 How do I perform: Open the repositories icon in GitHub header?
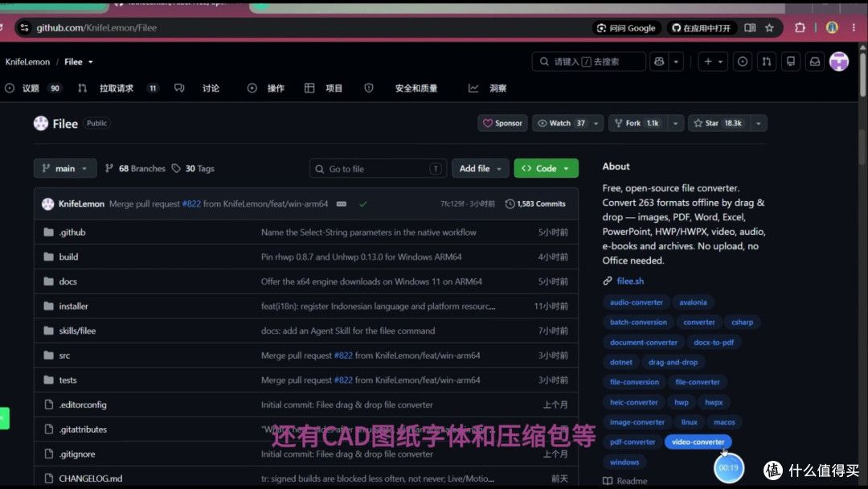(x=791, y=61)
